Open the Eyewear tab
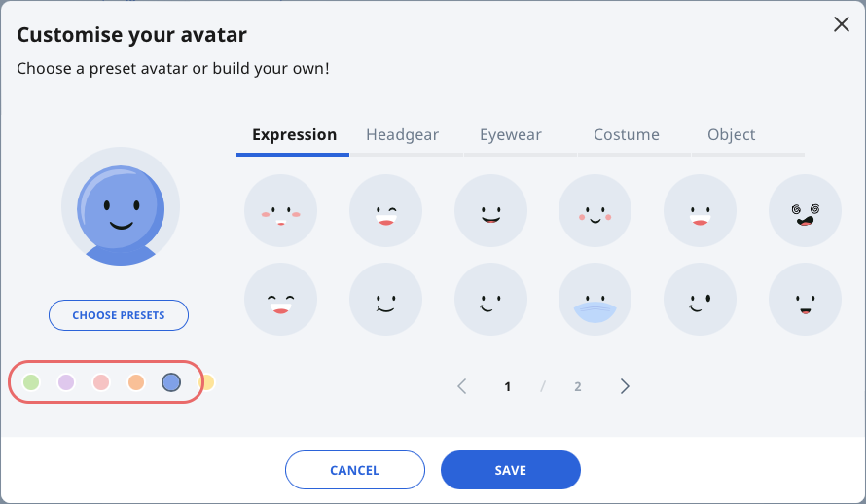Viewport: 866px width, 504px height. tap(510, 134)
